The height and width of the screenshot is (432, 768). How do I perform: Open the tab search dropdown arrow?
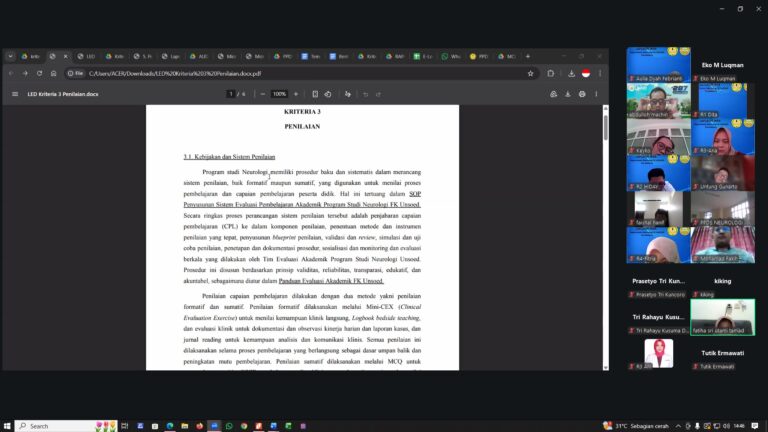click(x=10, y=56)
